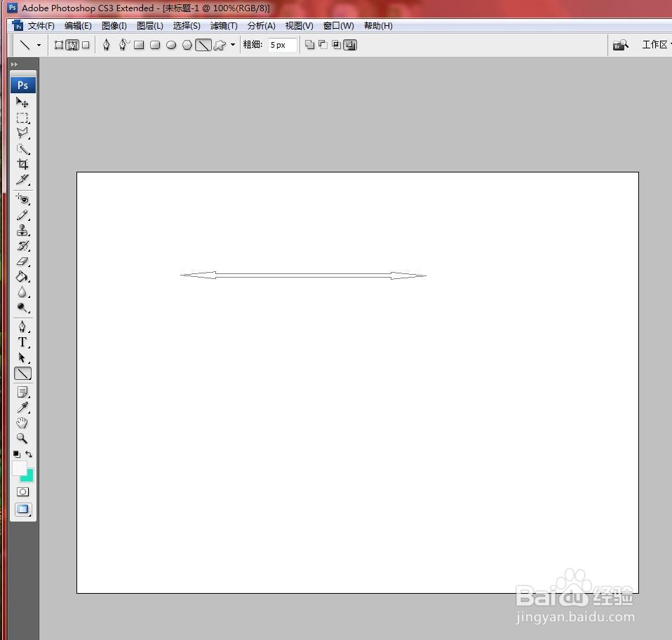Open the 图像(I) menu
Screen dimensions: 672x640
pyautogui.click(x=114, y=26)
